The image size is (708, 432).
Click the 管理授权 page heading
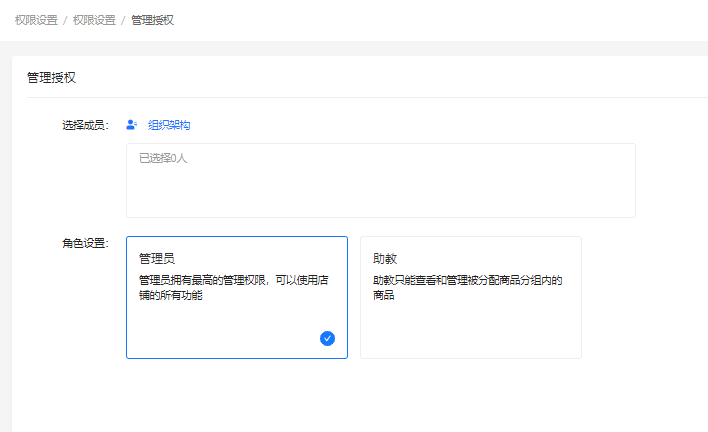[x=51, y=78]
